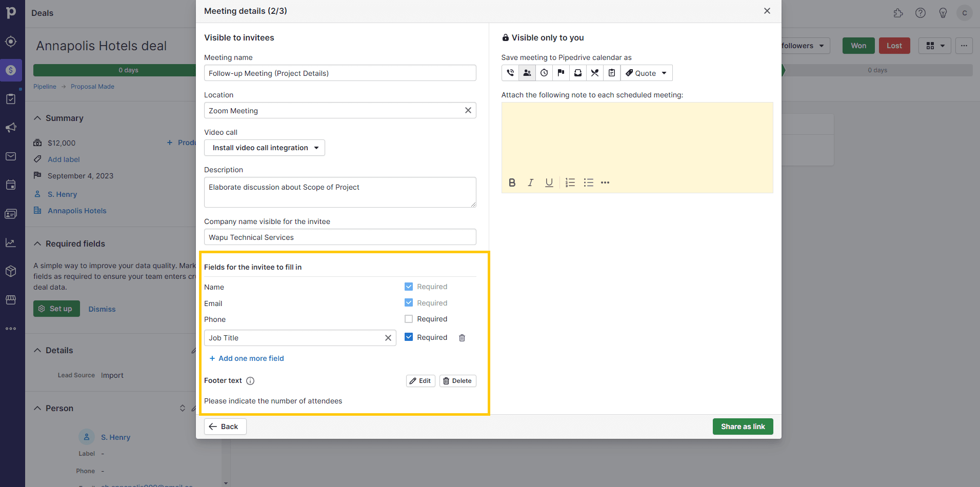
Task: Delete the footer text
Action: (457, 381)
